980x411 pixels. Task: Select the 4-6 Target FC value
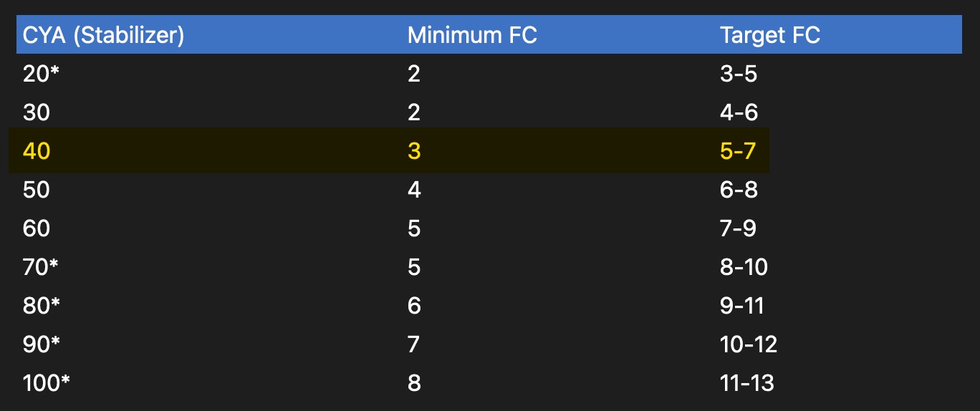point(739,112)
